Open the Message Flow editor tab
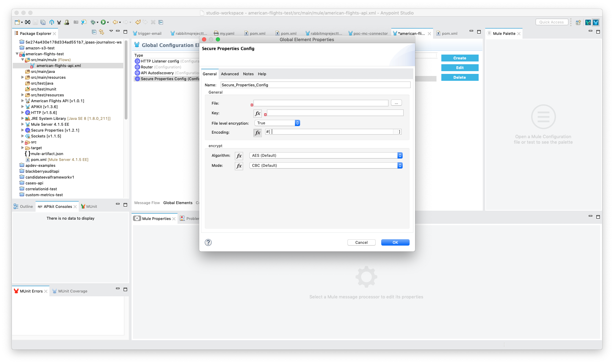This screenshot has height=364, width=614. click(x=147, y=203)
